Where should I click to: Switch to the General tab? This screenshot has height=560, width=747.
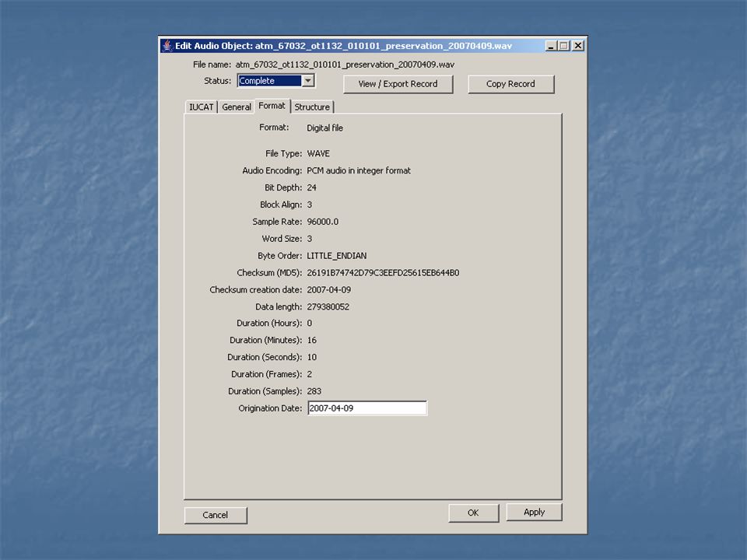pyautogui.click(x=237, y=107)
